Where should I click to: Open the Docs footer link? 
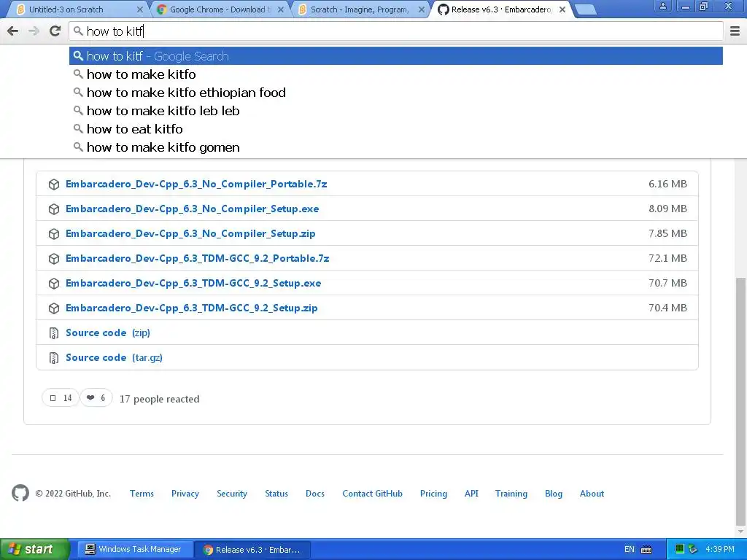click(315, 494)
